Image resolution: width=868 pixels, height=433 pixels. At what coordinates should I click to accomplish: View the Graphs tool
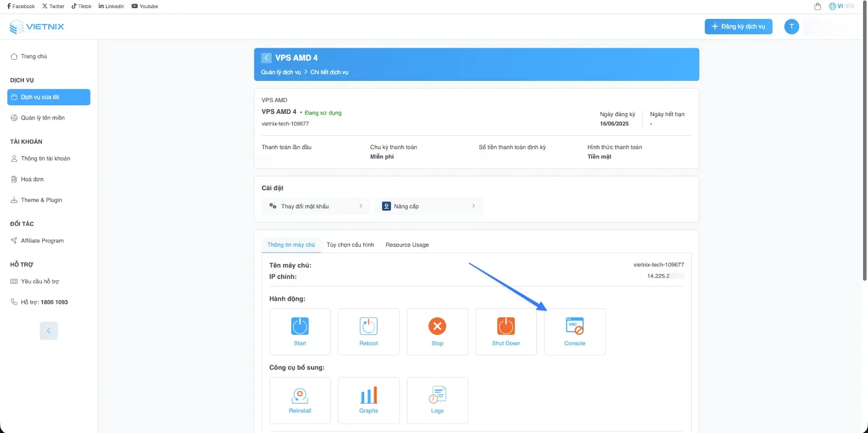[368, 396]
